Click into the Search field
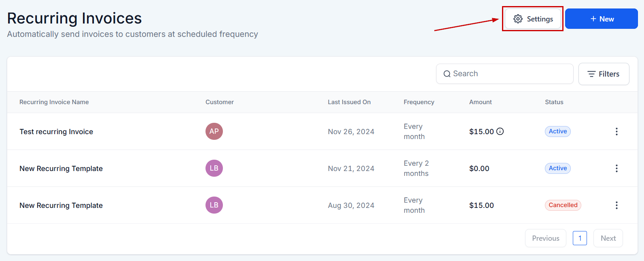The width and height of the screenshot is (644, 261). pos(504,74)
